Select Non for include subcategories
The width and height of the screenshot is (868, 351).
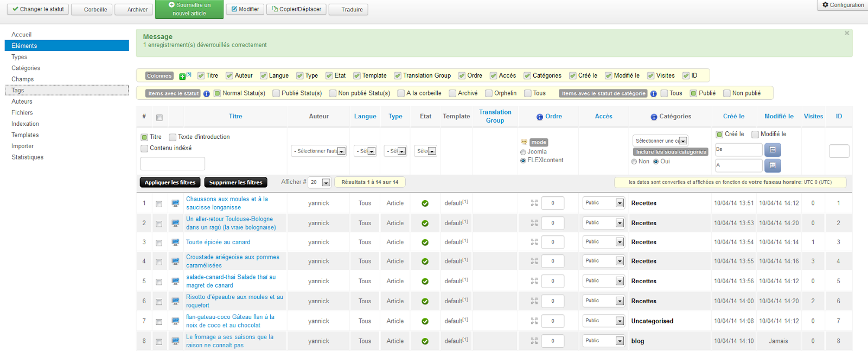[x=634, y=162]
